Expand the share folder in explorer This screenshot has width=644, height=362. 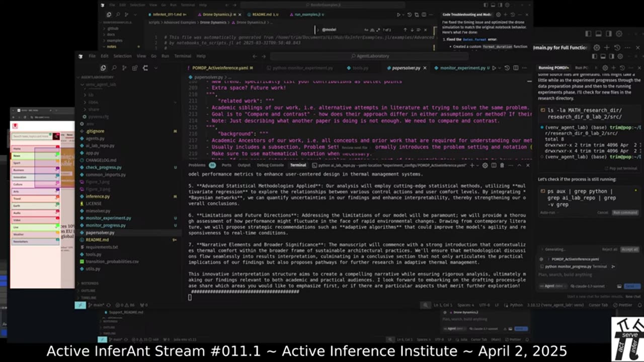(x=94, y=109)
